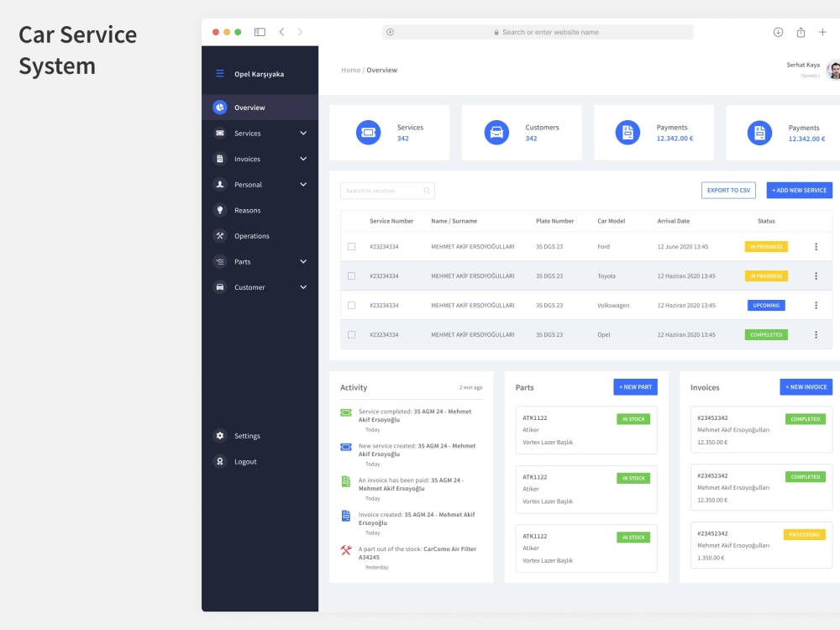Image resolution: width=840 pixels, height=630 pixels.
Task: Click the Status column header
Action: [766, 221]
